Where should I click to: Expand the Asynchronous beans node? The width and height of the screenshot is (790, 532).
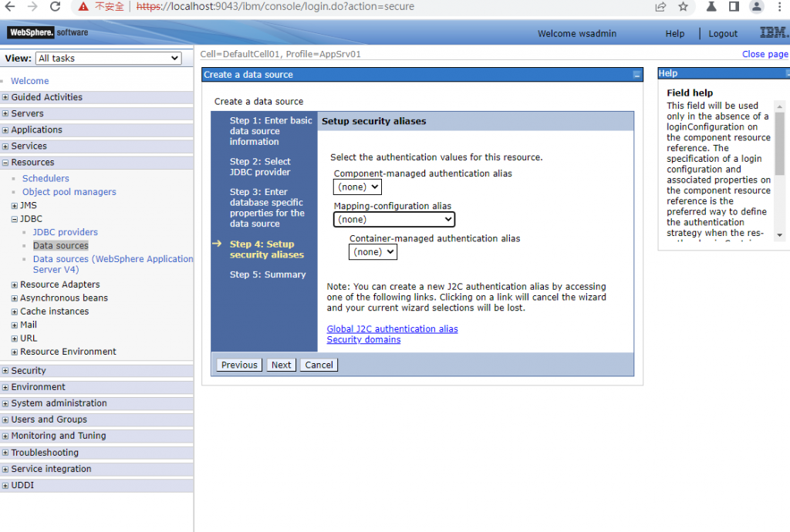tap(15, 298)
